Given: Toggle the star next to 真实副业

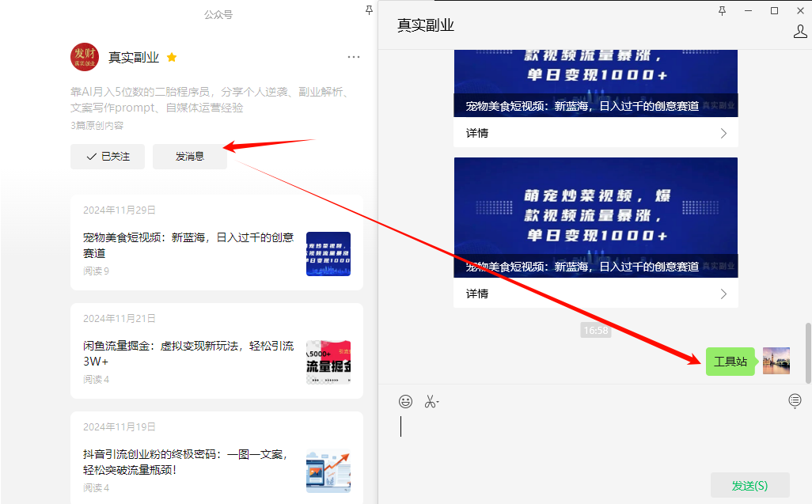Looking at the screenshot, I should (171, 57).
